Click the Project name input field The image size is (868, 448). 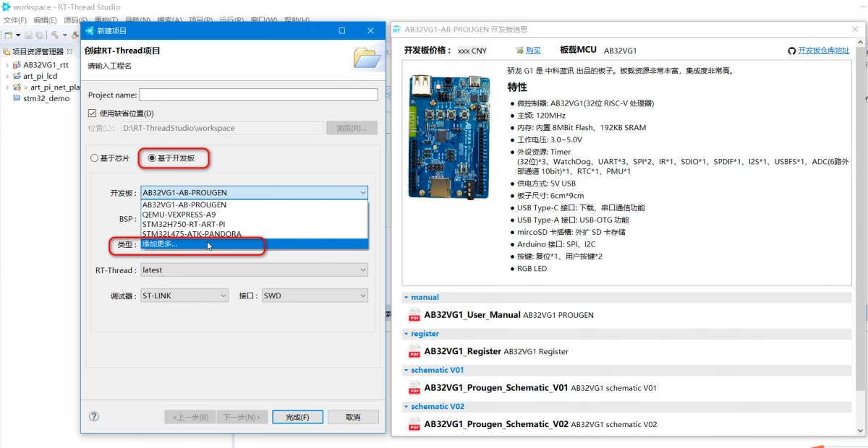point(258,95)
